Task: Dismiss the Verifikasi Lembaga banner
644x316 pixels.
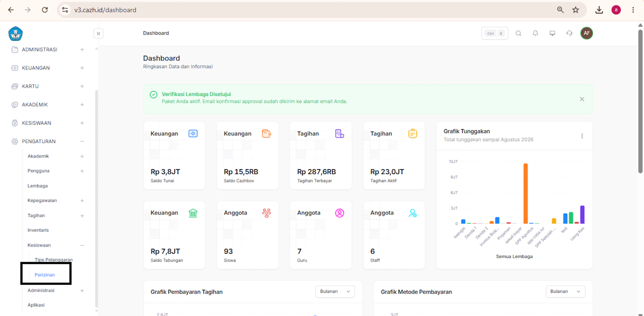Action: pos(582,99)
